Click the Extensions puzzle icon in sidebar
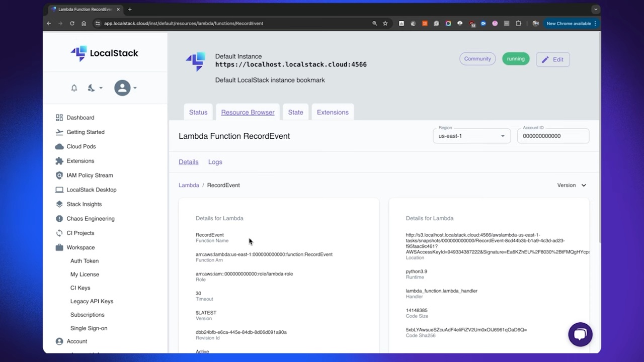Image resolution: width=644 pixels, height=362 pixels. (59, 161)
